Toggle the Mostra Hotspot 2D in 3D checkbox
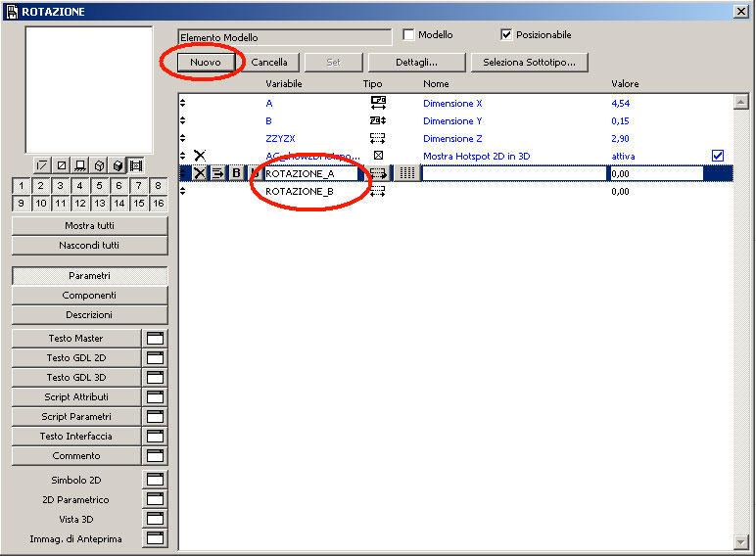756x556 pixels. [718, 156]
